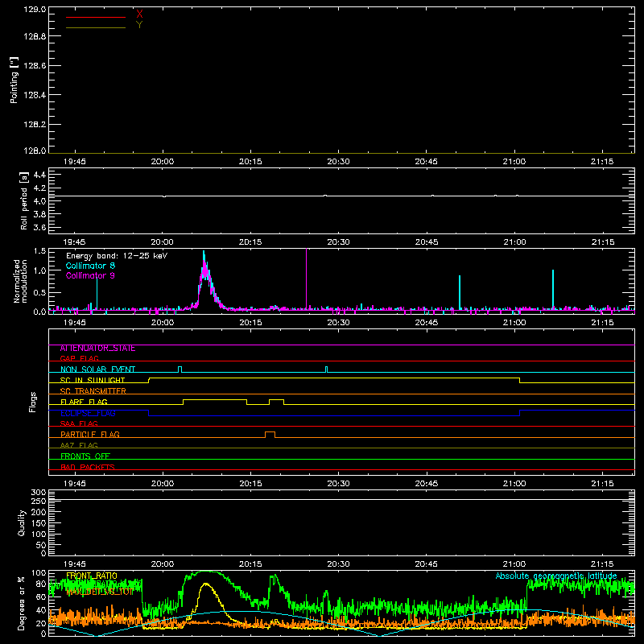Click the long FLARE_FLAG raised segment after 20:00
The width and height of the screenshot is (644, 644).
pos(215,399)
